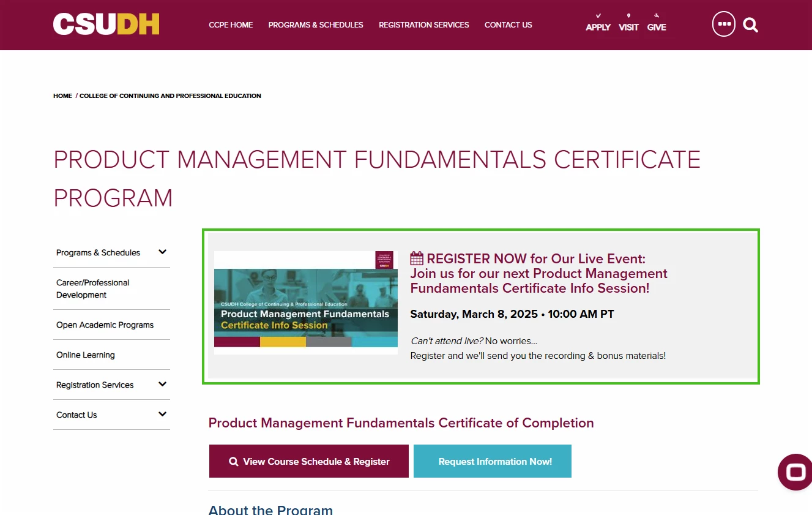Image resolution: width=812 pixels, height=515 pixels.
Task: Click the Info Session banner thumbnail
Action: (306, 303)
